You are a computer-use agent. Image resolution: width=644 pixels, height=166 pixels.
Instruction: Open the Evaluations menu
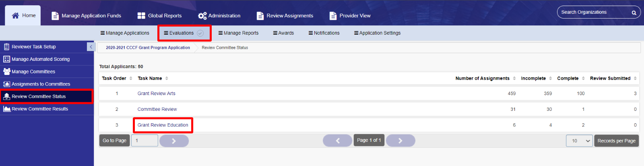pyautogui.click(x=184, y=33)
